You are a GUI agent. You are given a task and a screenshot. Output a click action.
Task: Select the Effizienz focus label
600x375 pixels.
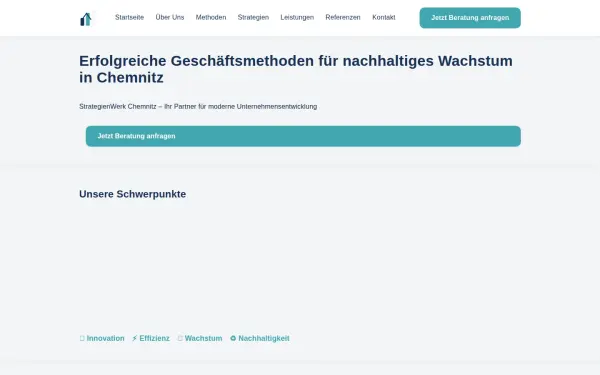(x=154, y=338)
